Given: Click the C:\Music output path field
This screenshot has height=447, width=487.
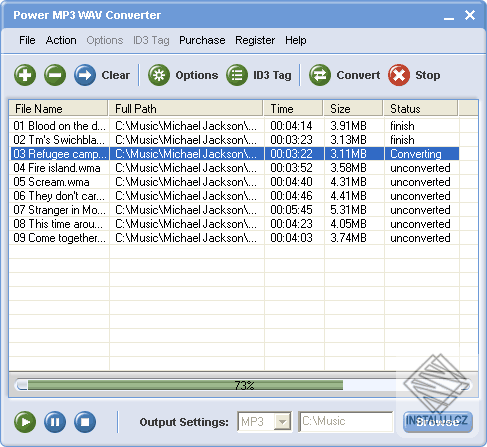Looking at the screenshot, I should (x=346, y=422).
